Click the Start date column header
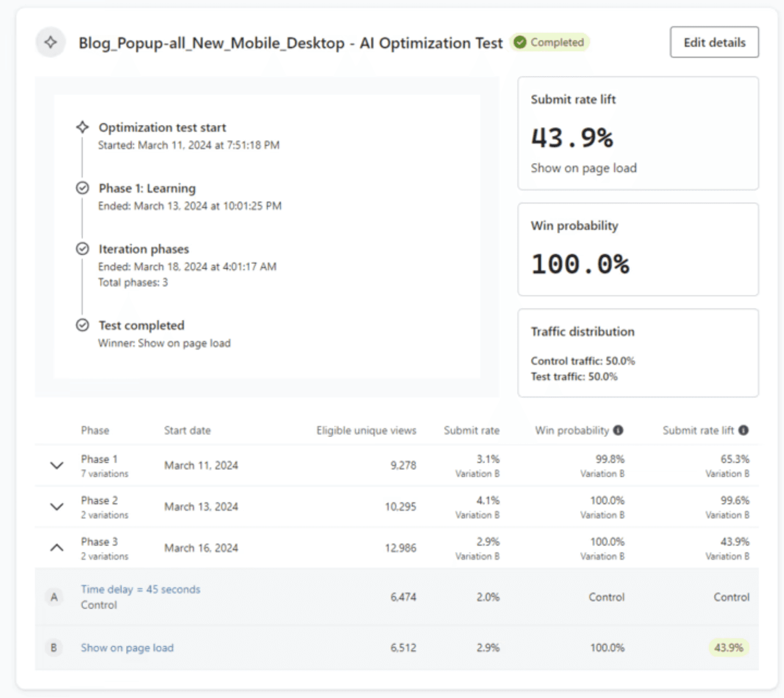This screenshot has width=784, height=698. click(x=187, y=430)
